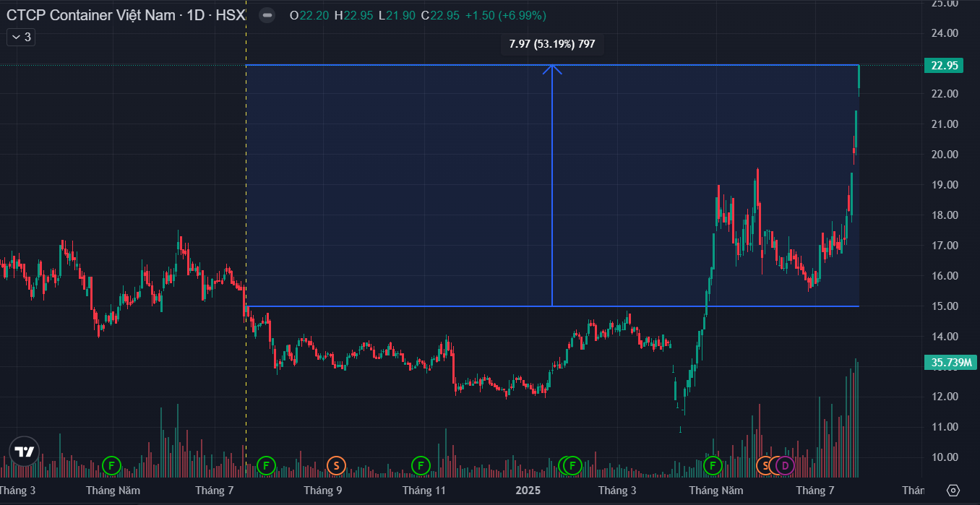Viewport: 980px width, 505px height.
Task: Click the 2025 year label on time axis
Action: click(528, 491)
